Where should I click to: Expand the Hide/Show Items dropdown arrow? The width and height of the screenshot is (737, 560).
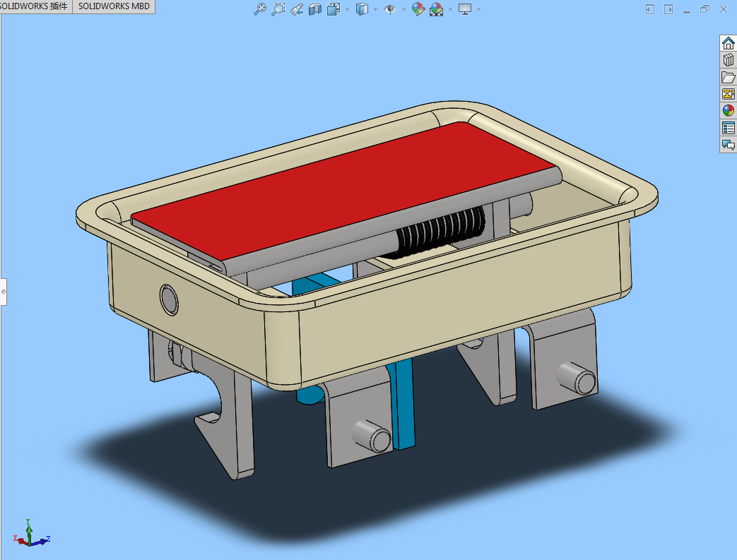[x=403, y=9]
